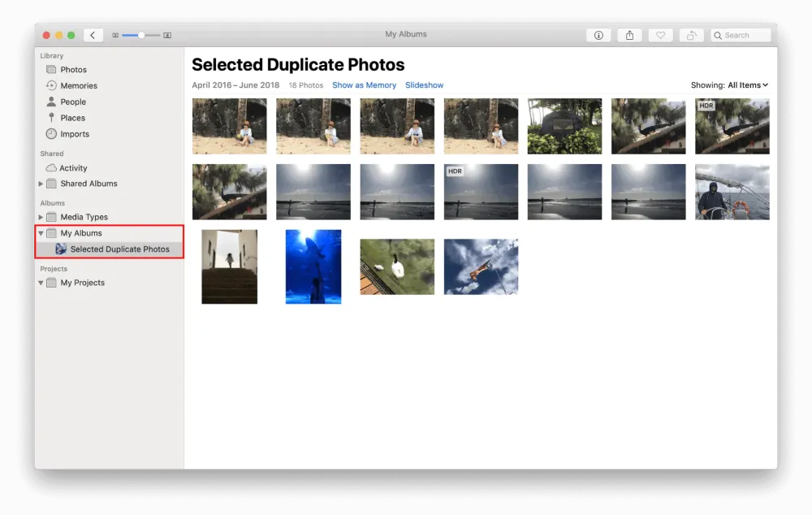Expand the Media Types disclosure triangle
This screenshot has width=812, height=515.
point(41,218)
